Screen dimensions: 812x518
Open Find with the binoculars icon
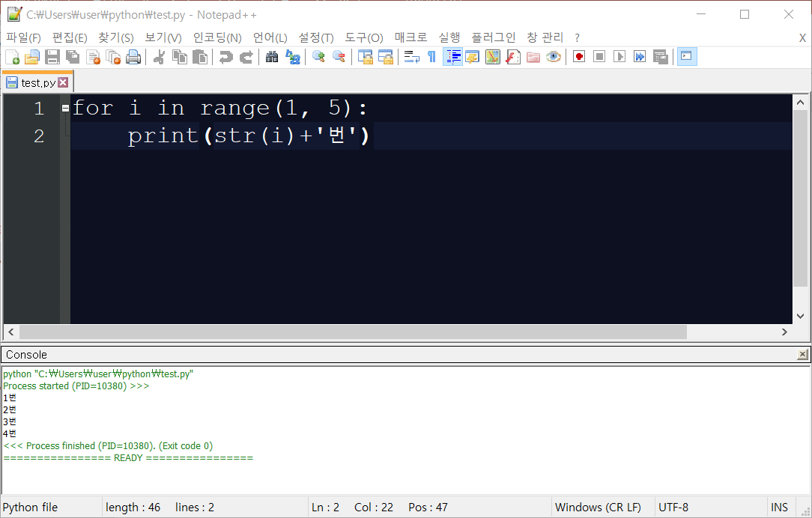272,57
